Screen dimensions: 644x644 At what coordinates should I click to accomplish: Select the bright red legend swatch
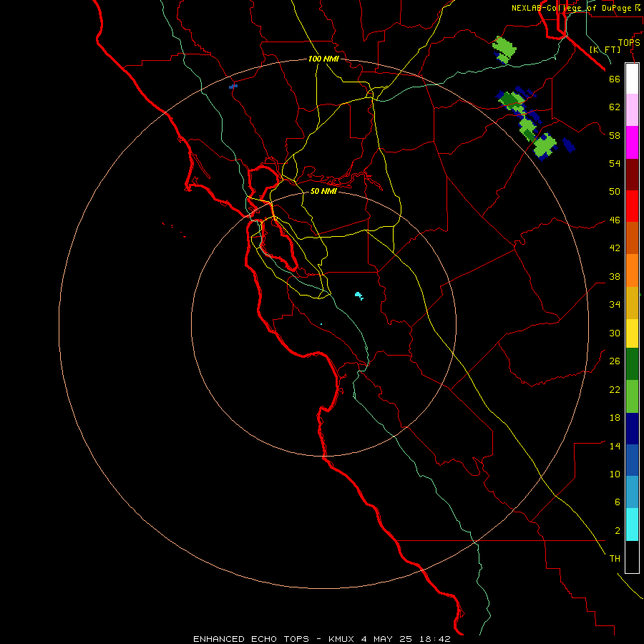[x=632, y=206]
